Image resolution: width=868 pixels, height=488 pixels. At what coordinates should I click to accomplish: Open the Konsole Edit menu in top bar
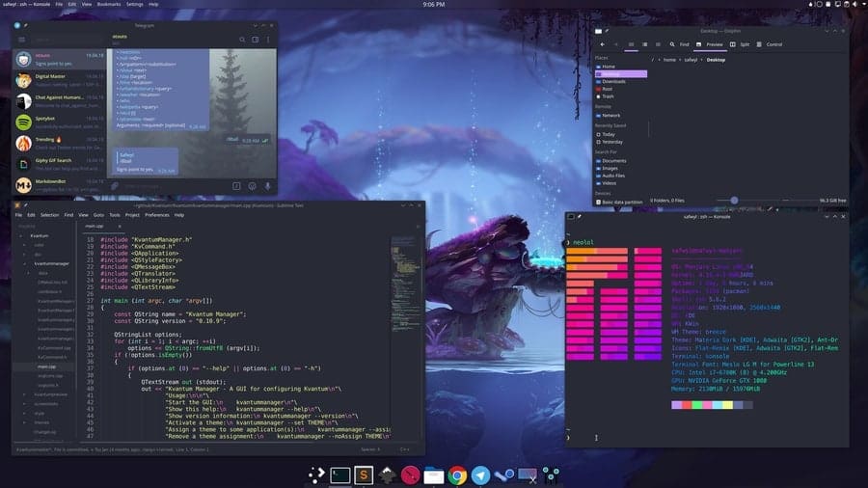click(x=72, y=4)
